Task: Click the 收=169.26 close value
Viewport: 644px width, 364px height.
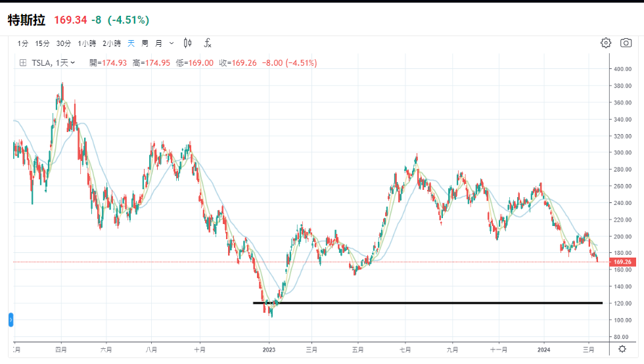Action: tap(238, 63)
